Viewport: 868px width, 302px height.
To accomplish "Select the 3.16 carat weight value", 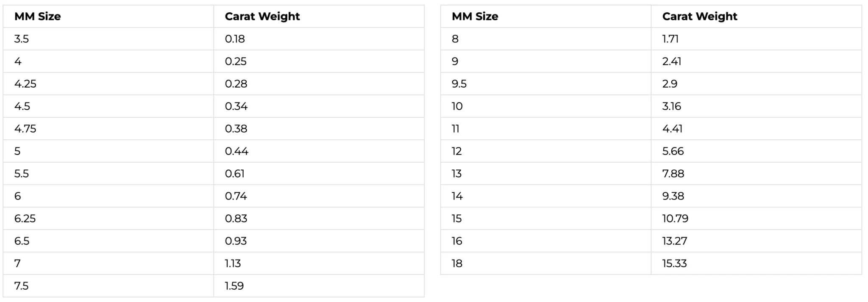I will click(x=671, y=106).
